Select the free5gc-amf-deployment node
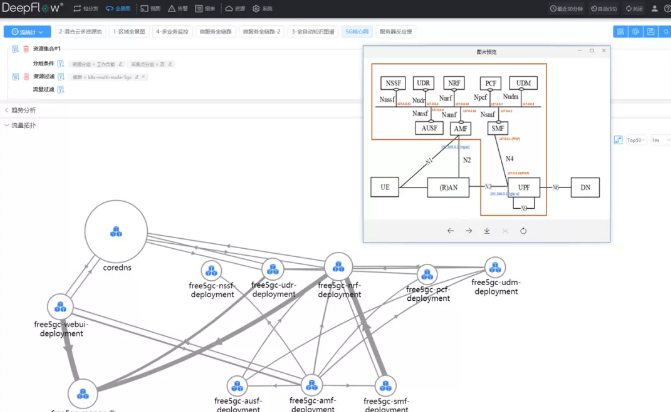Screen dimensions: 671x412 pos(314,384)
